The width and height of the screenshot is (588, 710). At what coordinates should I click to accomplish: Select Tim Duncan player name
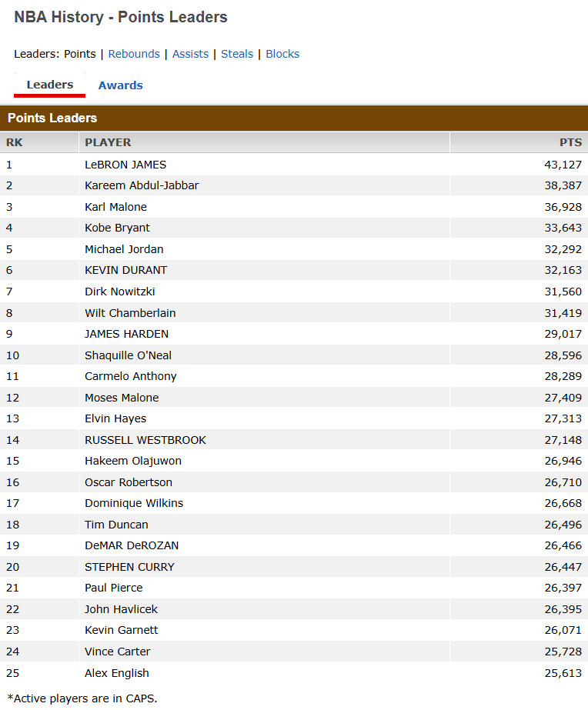[116, 525]
